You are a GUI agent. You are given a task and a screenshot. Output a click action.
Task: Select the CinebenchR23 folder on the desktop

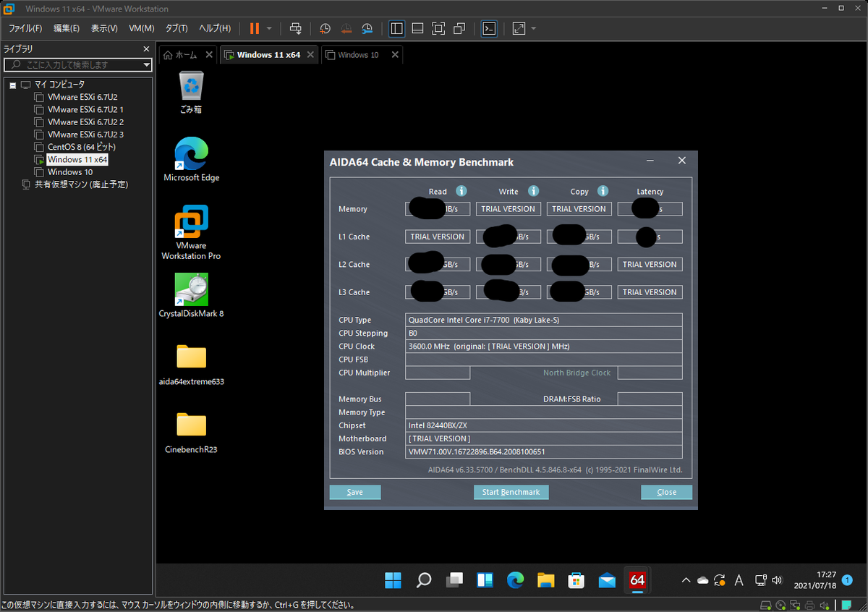pos(191,433)
